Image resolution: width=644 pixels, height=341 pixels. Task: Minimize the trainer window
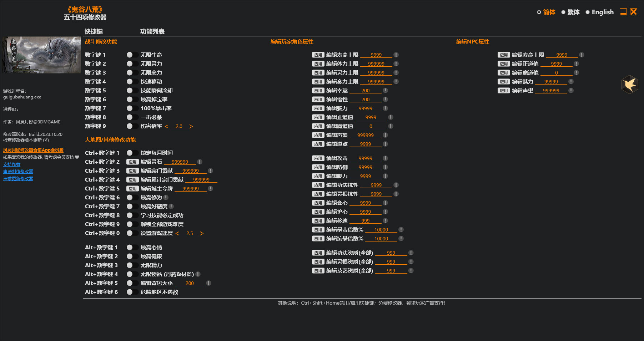coord(623,12)
